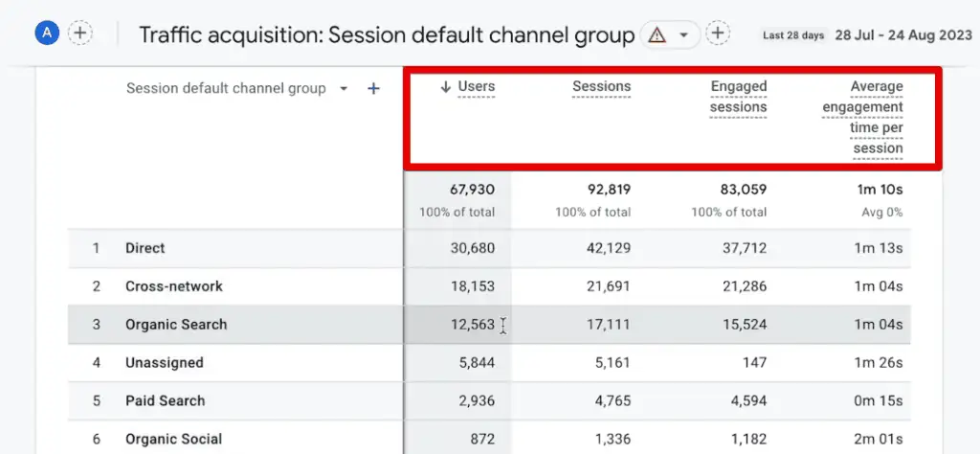
Task: Sort by the Engaged sessions column header
Action: [x=738, y=97]
